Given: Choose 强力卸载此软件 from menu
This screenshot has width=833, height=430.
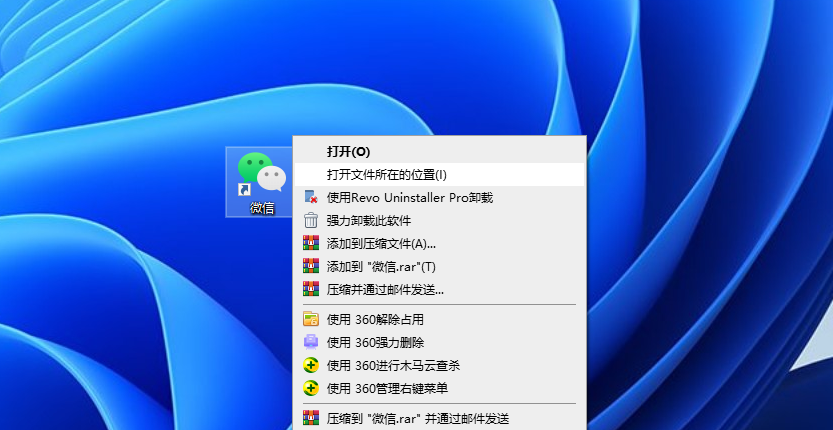Looking at the screenshot, I should click(439, 221).
